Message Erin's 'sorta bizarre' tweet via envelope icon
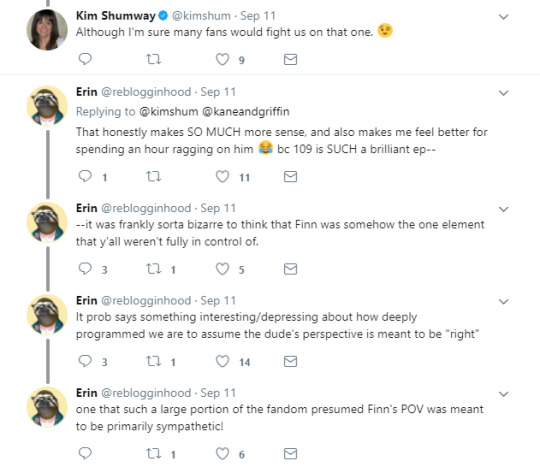The image size is (540, 467). [x=290, y=269]
